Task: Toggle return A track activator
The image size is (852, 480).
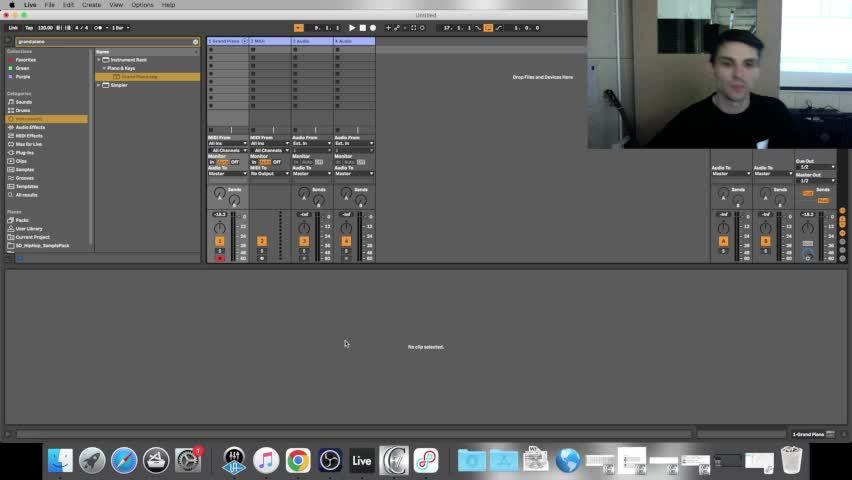Action: point(723,241)
